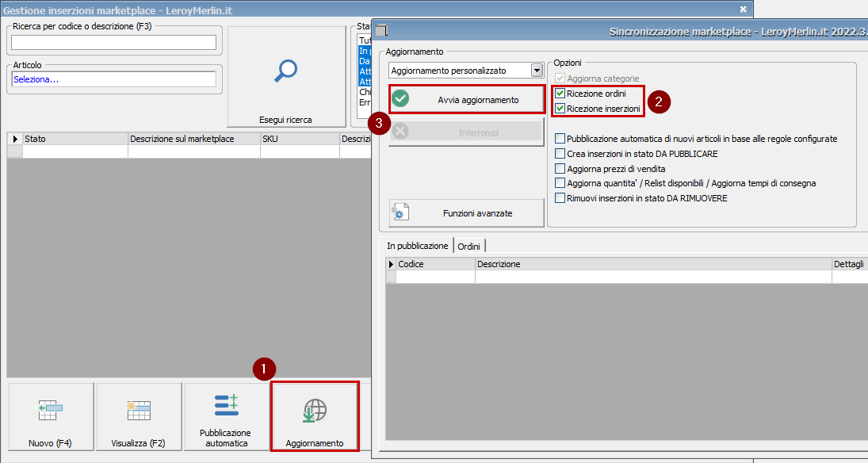Click the Sincronizzazione window system menu icon
Screen dimensions: 868x463
pos(381,30)
